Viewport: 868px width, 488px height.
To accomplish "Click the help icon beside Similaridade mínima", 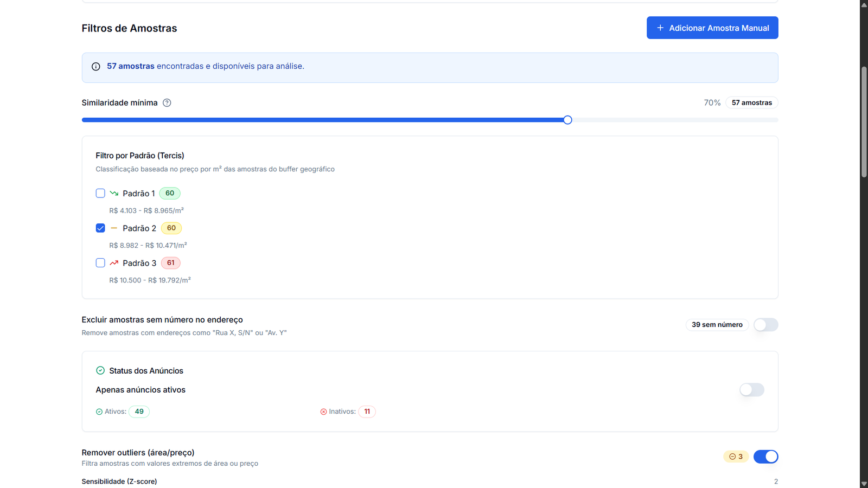I will pyautogui.click(x=167, y=103).
